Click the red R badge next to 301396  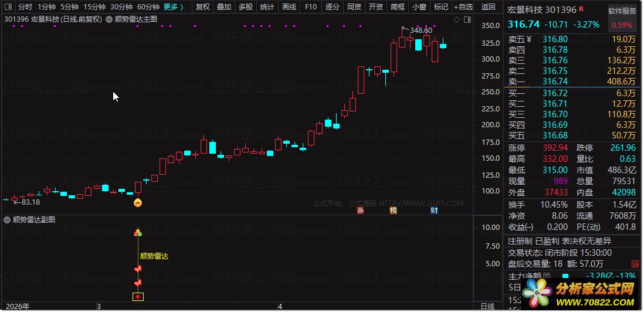point(582,9)
